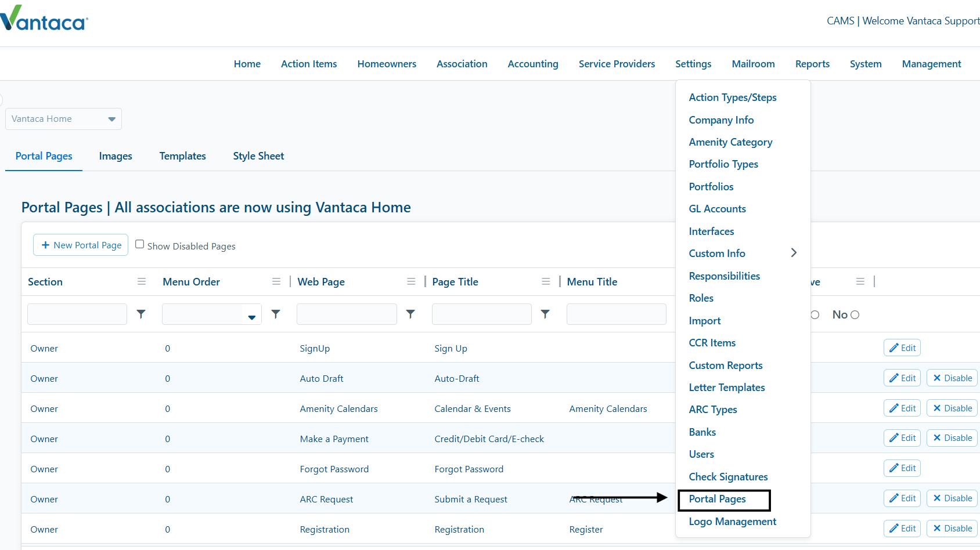Toggle Show Disabled Pages checkbox
Screen dimensions: 980x550
click(x=140, y=244)
